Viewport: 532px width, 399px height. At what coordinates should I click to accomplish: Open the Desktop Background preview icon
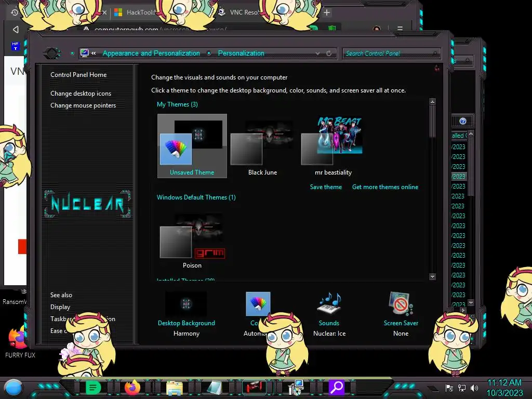click(x=186, y=304)
